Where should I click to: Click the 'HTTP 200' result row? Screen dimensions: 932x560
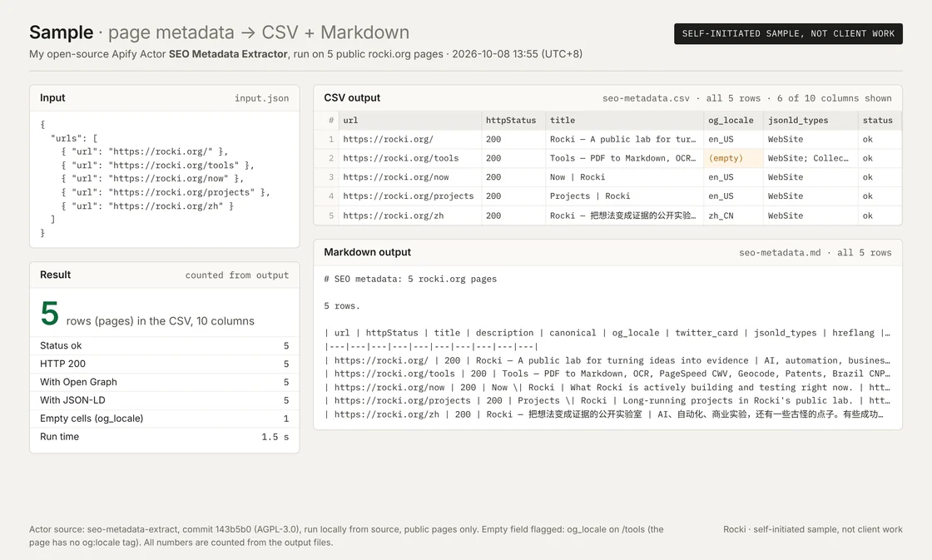[x=165, y=364]
